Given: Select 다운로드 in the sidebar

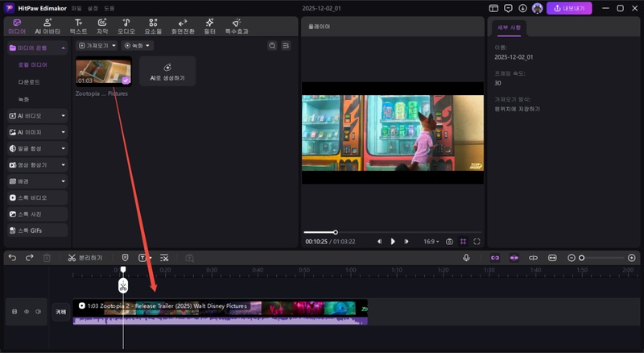Looking at the screenshot, I should (29, 82).
